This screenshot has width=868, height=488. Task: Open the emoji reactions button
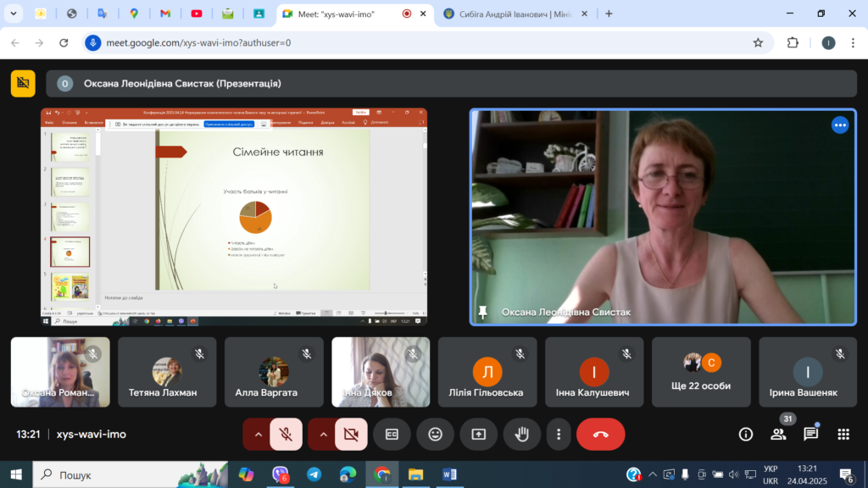click(x=435, y=435)
